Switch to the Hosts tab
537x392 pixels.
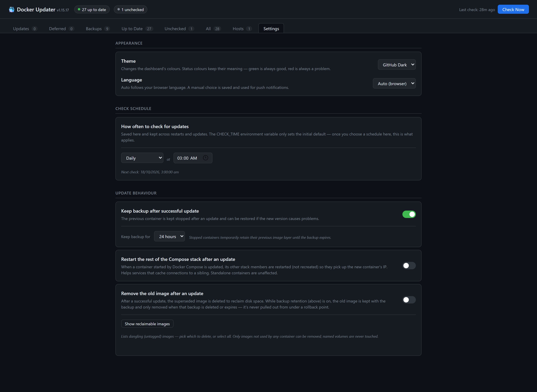[242, 29]
